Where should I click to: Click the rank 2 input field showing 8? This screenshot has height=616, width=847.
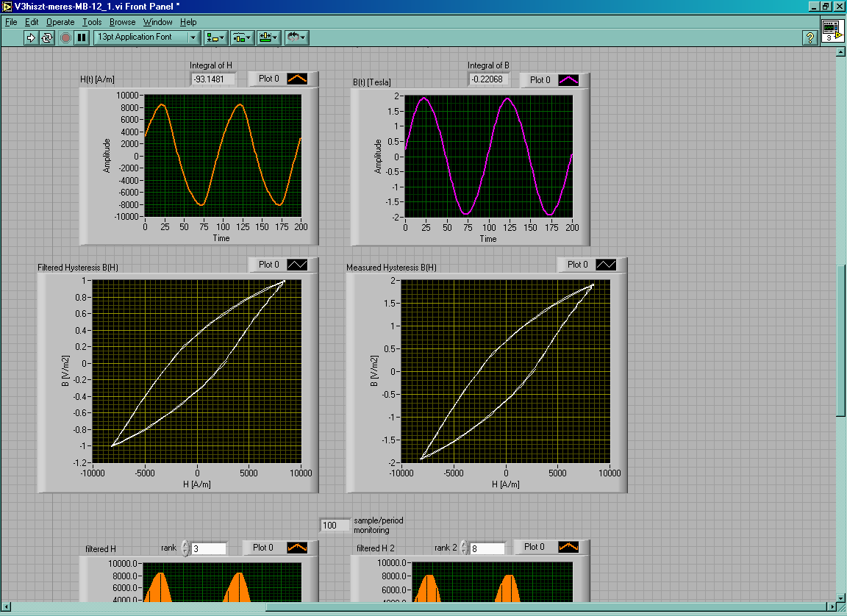tap(487, 548)
